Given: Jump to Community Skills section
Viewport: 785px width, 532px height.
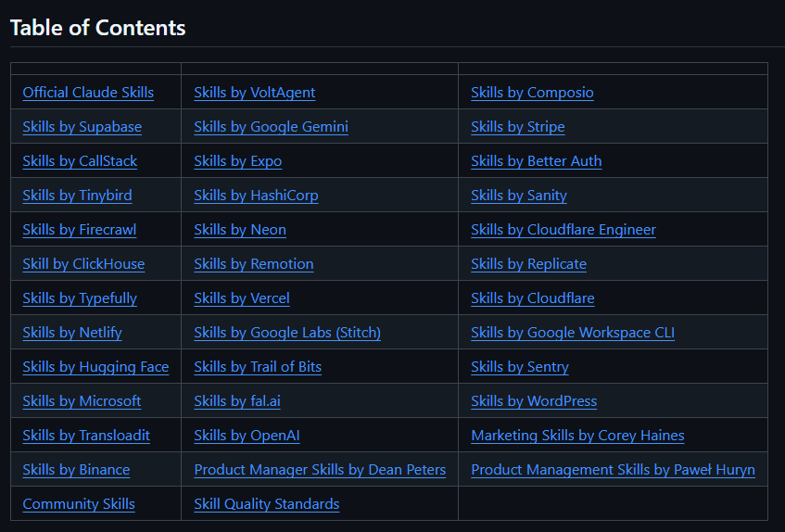Looking at the screenshot, I should coord(79,504).
